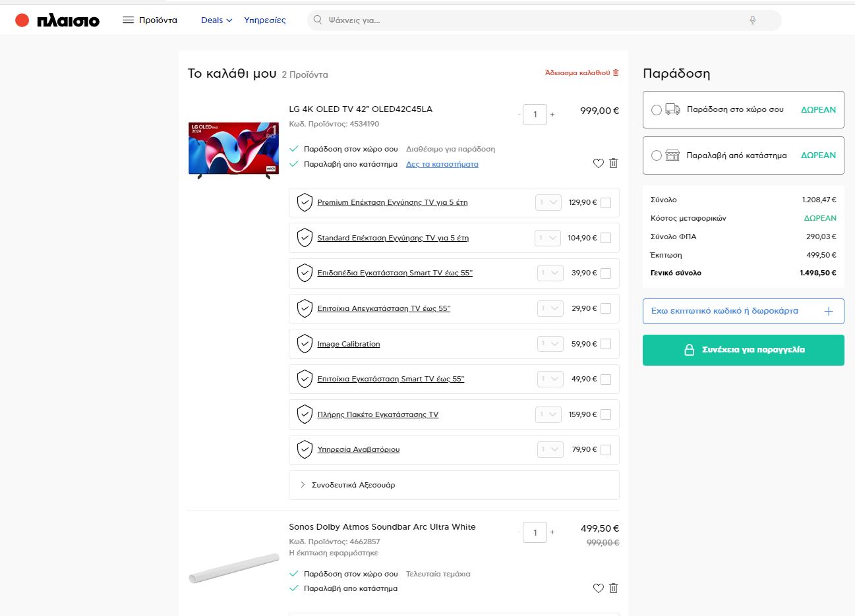Choose Παραλαβή από κατάστημα radio option
The width and height of the screenshot is (855, 616).
click(x=657, y=155)
